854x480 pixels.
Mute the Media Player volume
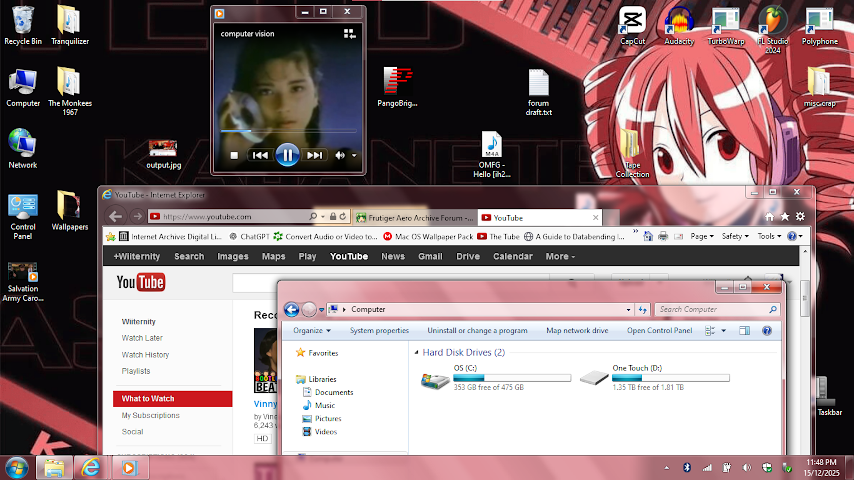tap(340, 155)
